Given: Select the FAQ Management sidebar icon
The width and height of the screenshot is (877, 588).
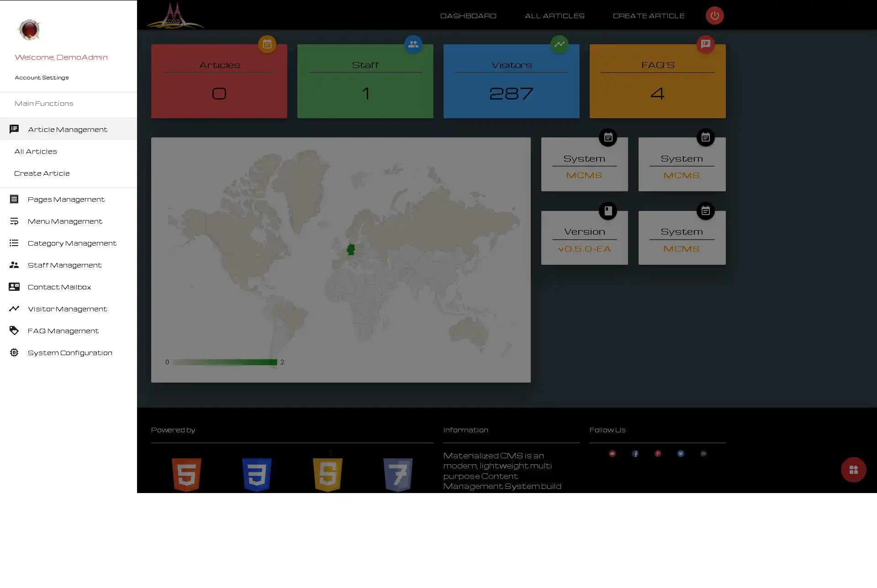Looking at the screenshot, I should pos(14,330).
